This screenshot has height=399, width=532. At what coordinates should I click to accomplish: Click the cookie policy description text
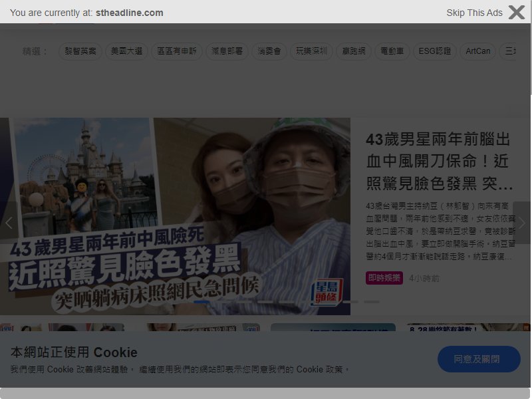180,370
